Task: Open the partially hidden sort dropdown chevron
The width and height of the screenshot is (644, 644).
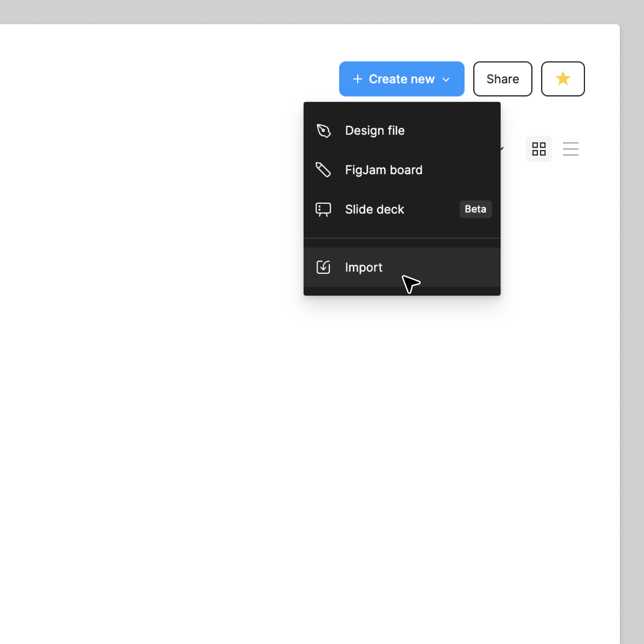Action: [502, 148]
